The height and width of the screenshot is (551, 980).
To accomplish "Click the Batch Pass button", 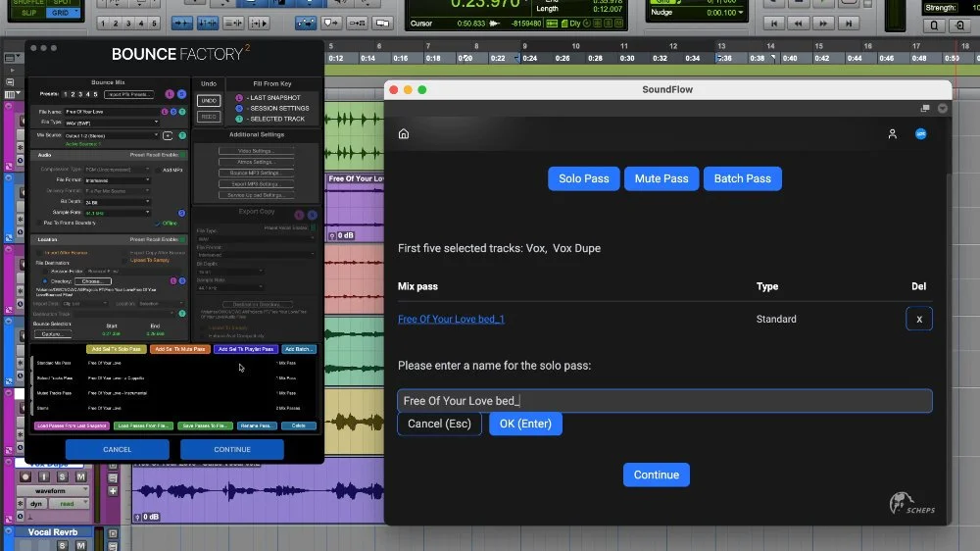I will point(743,178).
